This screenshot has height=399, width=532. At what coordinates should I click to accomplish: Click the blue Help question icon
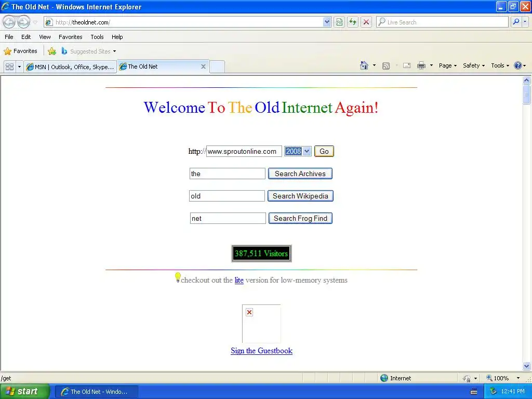tap(518, 65)
